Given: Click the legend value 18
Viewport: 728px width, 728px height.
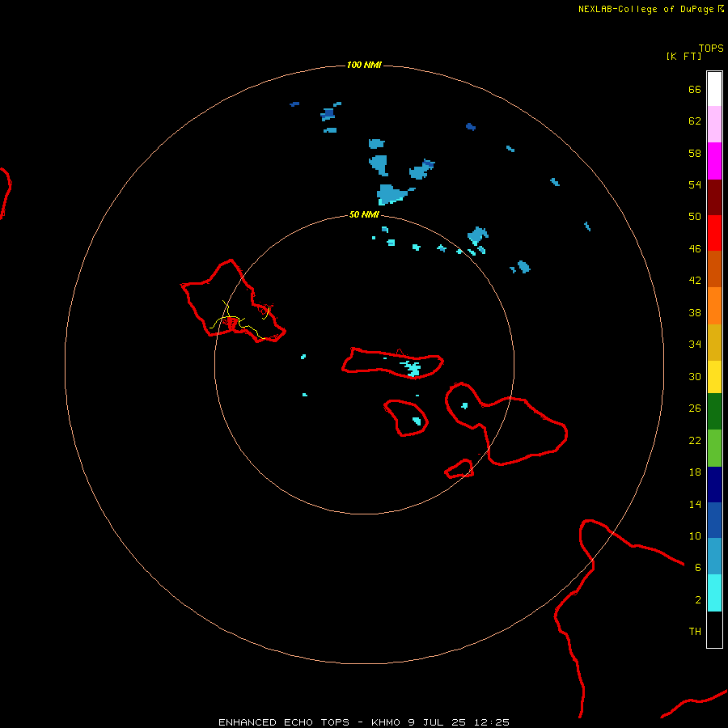Looking at the screenshot, I should click(695, 472).
